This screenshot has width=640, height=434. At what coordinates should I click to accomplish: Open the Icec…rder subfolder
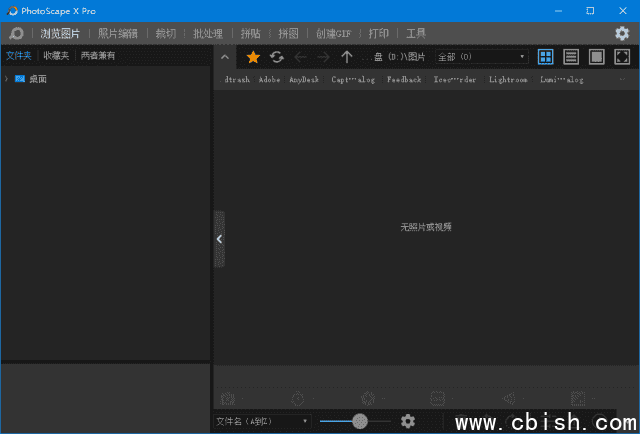455,80
